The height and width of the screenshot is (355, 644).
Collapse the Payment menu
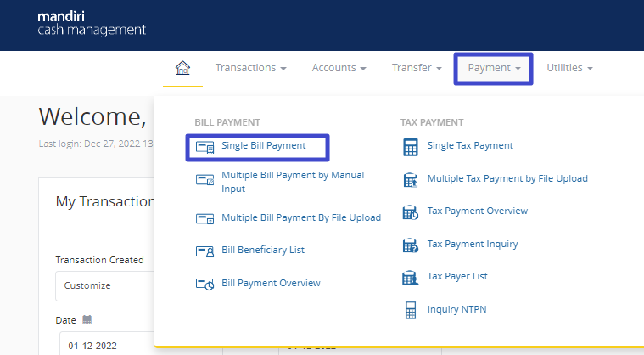494,68
